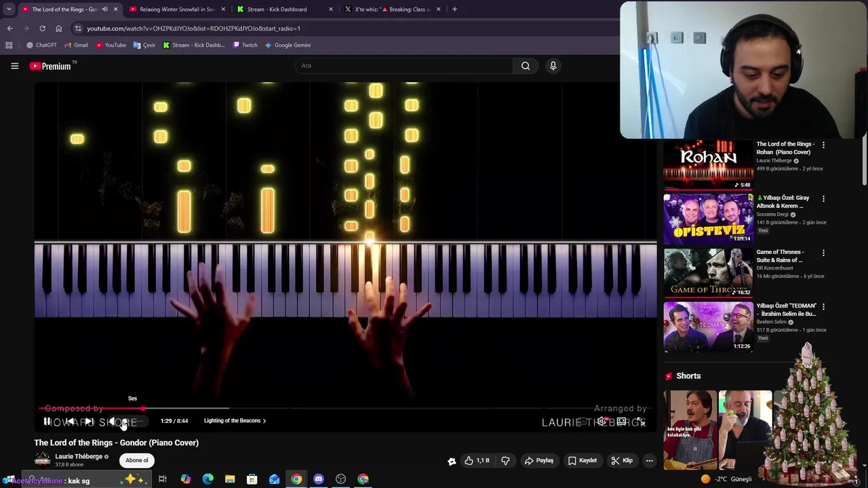The image size is (868, 488).
Task: Mute the Lord of the Rings tab audio icon
Action: click(x=104, y=9)
